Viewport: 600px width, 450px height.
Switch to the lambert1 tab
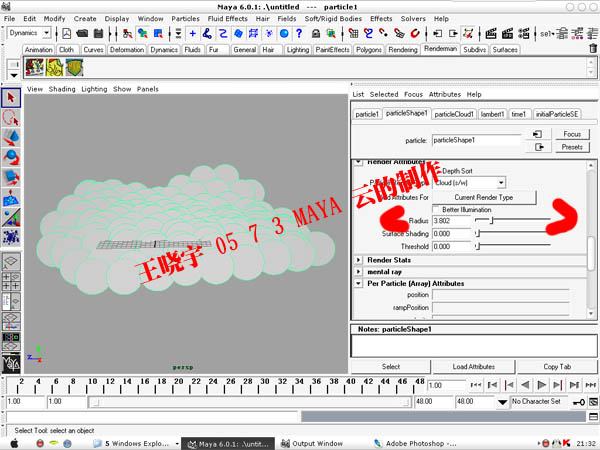[492, 114]
